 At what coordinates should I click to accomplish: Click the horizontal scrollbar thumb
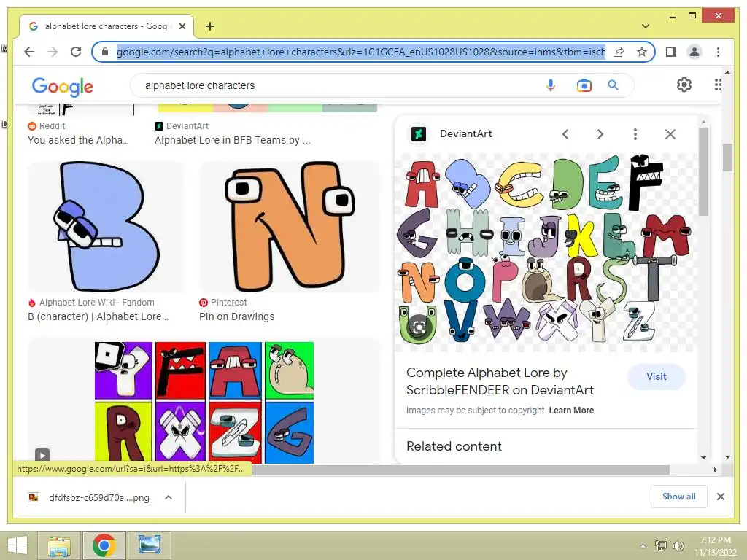click(x=460, y=470)
